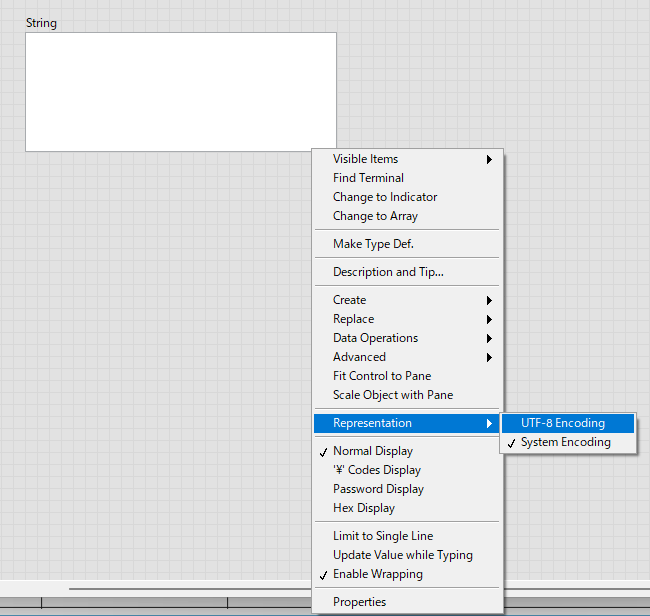This screenshot has height=616, width=650.
Task: Select Normal Display mode
Action: pos(407,451)
